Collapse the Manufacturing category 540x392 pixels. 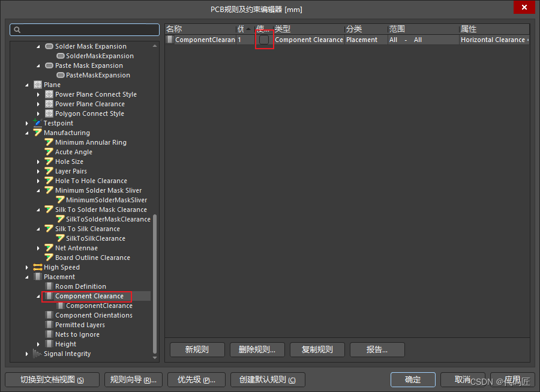click(26, 133)
